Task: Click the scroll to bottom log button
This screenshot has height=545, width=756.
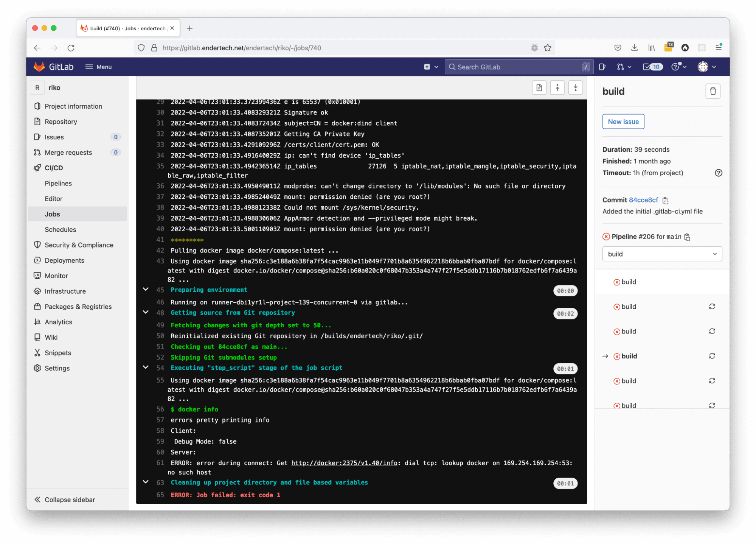Action: tap(575, 88)
